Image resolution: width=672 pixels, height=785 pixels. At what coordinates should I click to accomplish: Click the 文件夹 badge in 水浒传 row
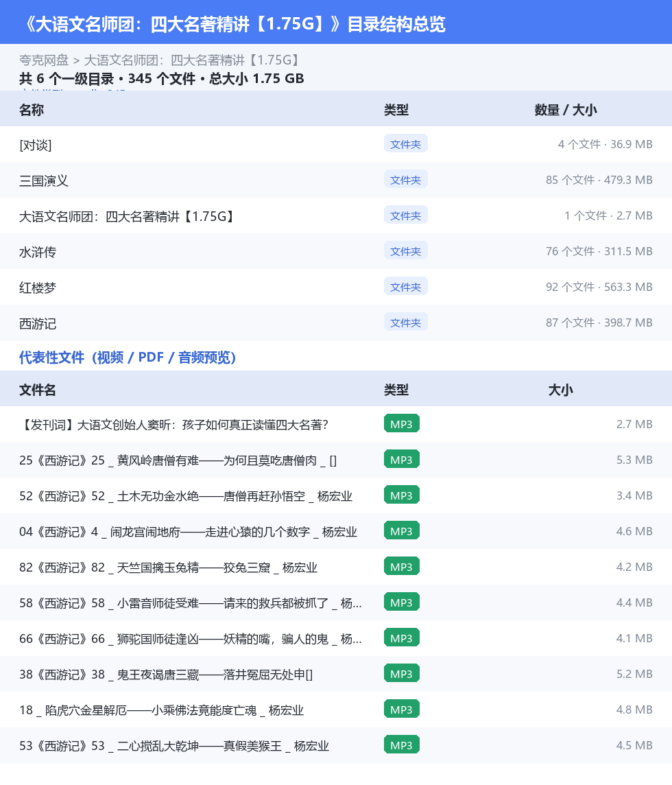pos(406,251)
